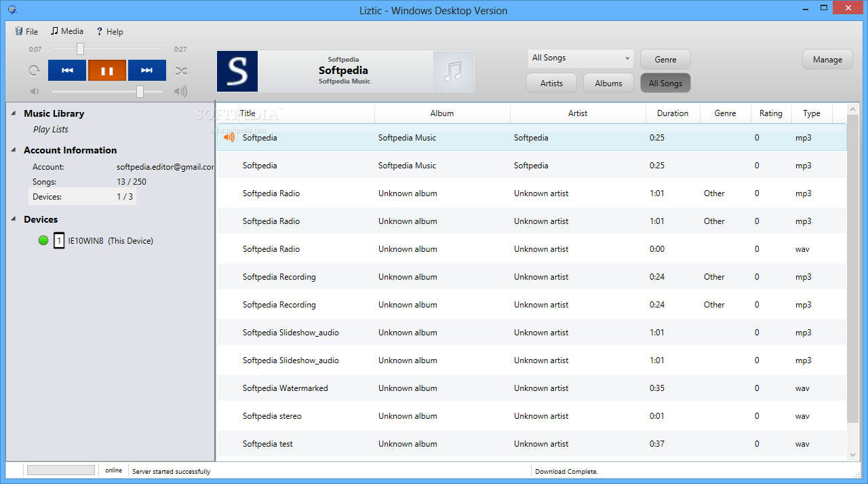Pause the playing song

tap(106, 70)
